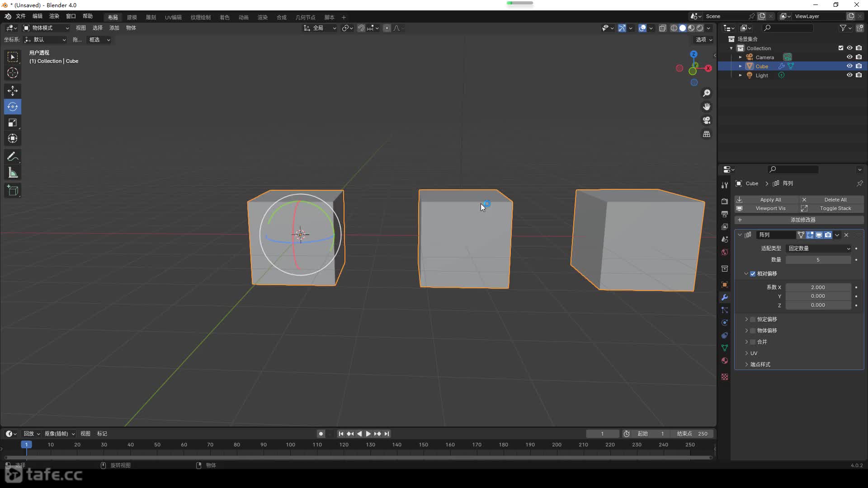The height and width of the screenshot is (488, 868).
Task: Toggle array modifier render camera display
Action: [828, 235]
